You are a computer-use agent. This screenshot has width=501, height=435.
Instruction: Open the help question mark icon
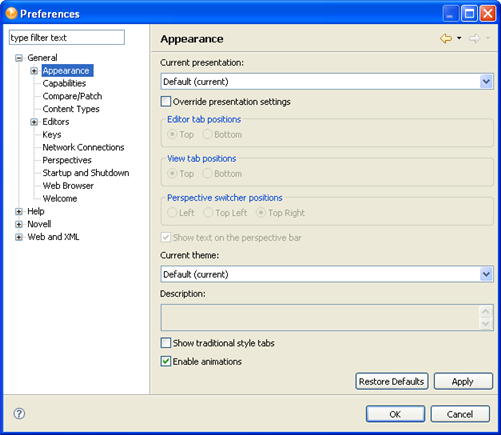point(19,414)
